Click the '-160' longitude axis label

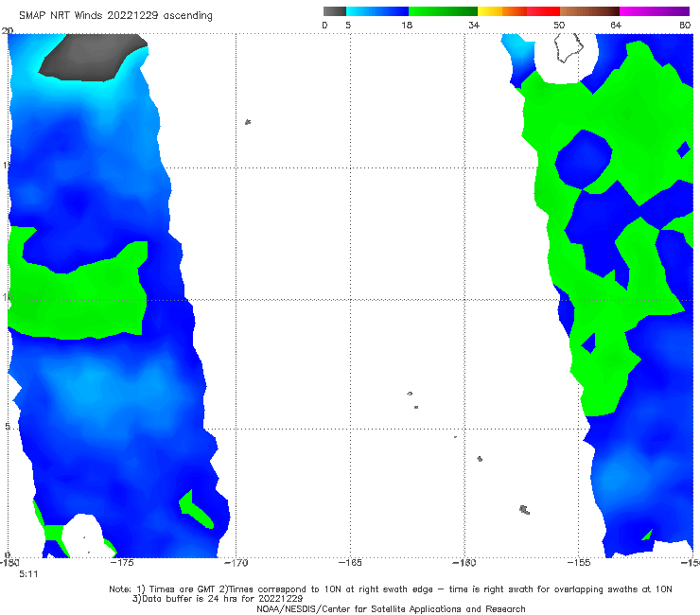point(464,563)
